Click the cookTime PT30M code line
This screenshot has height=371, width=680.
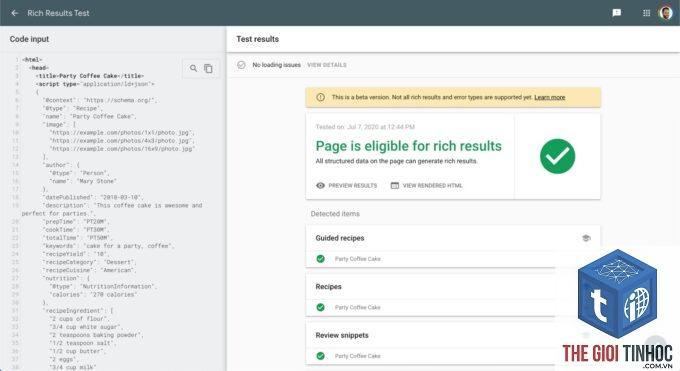[76, 230]
